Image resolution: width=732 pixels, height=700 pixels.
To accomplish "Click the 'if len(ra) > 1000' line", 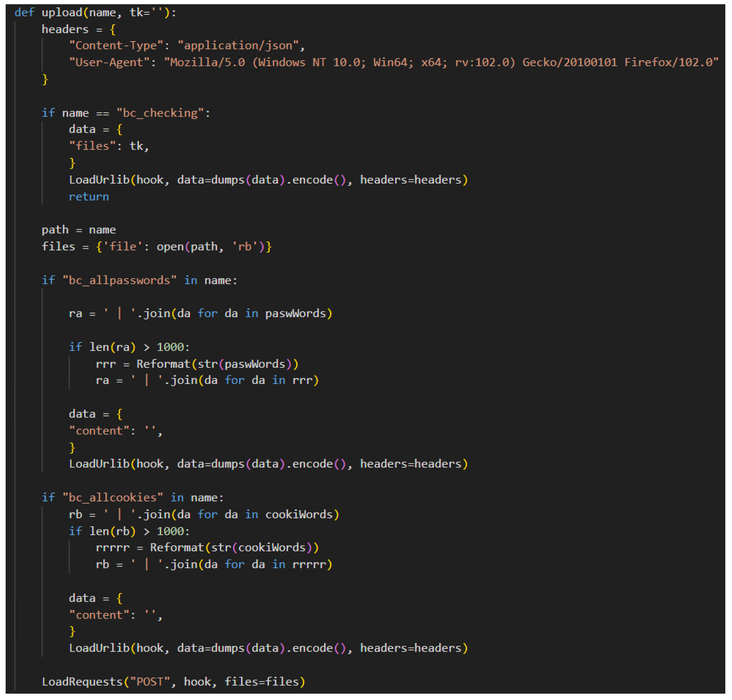I will click(x=130, y=347).
